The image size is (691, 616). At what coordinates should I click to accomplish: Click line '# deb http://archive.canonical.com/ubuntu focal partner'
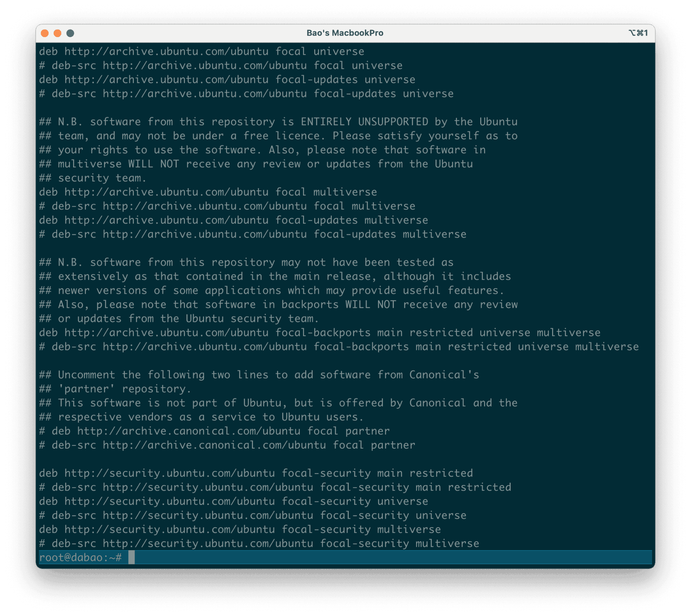coord(214,431)
